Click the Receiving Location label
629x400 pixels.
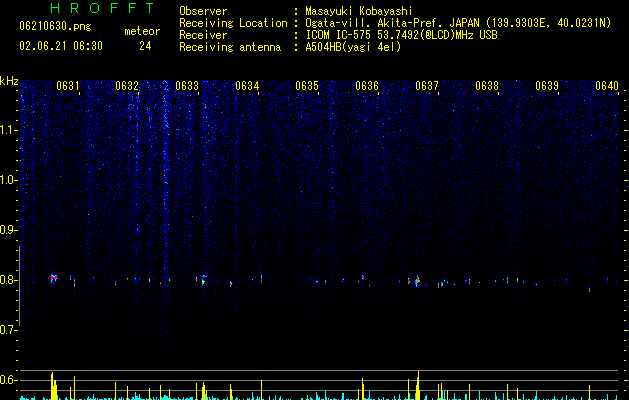(x=233, y=23)
